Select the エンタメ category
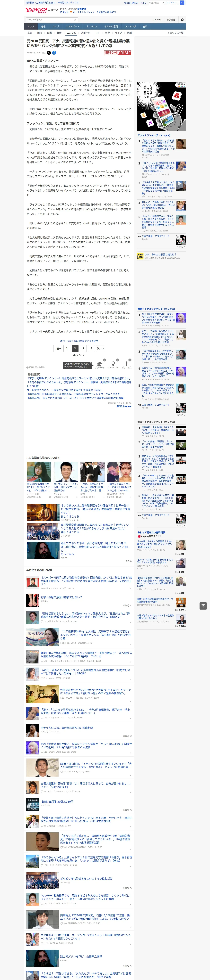The width and height of the screenshot is (210, 980). coord(71,33)
